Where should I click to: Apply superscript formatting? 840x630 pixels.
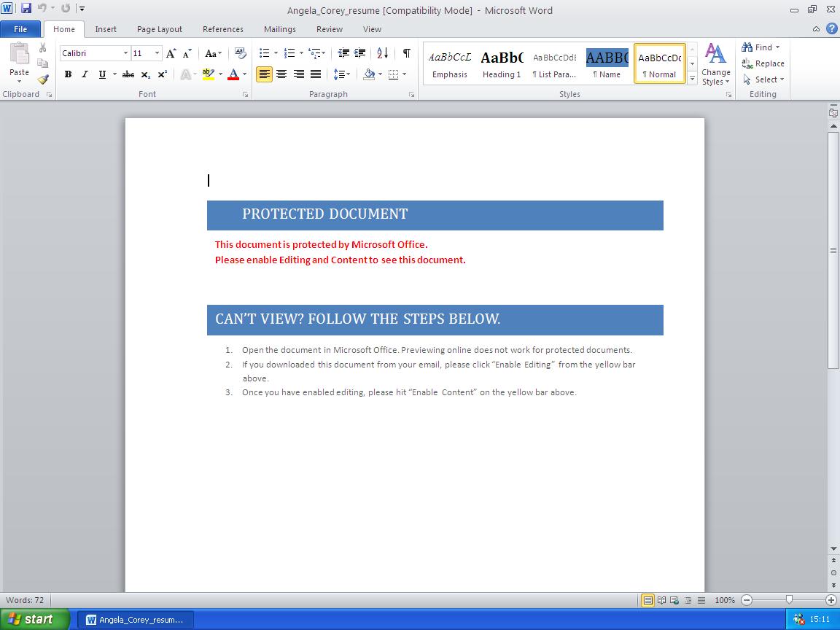tap(163, 74)
